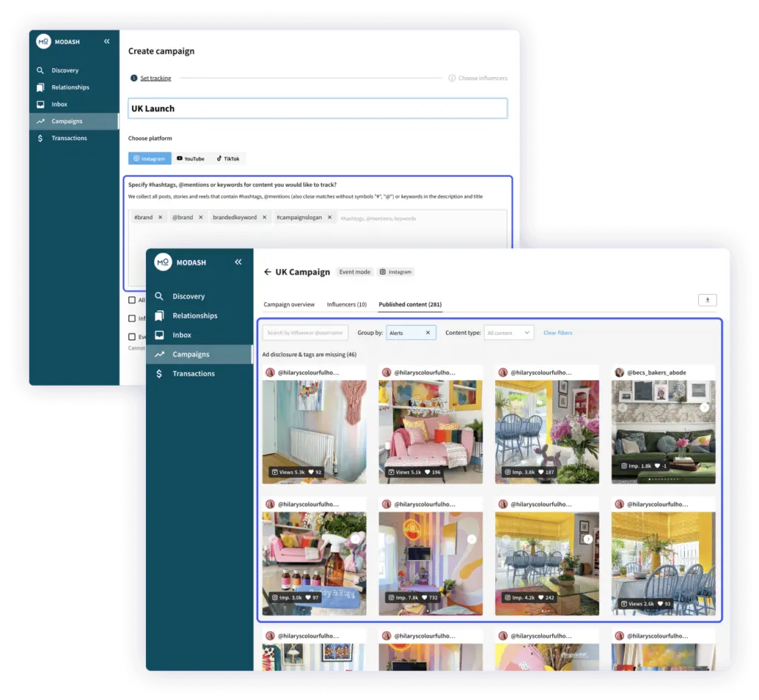This screenshot has height=700, width=759.
Task: Tick the second checkbox below the hashtags box
Action: (x=132, y=319)
